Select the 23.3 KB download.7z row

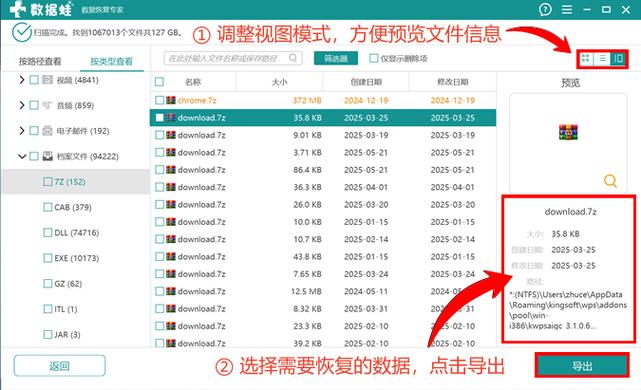point(323,326)
